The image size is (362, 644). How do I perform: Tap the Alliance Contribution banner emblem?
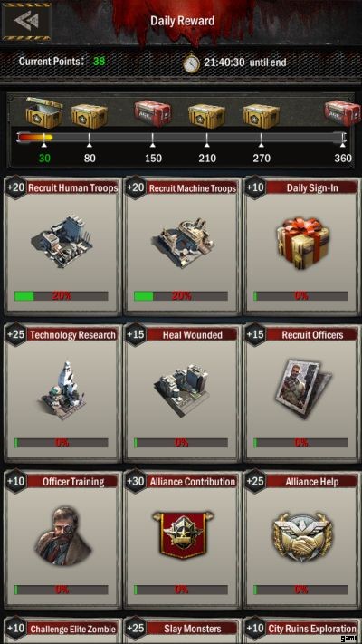coord(183,534)
